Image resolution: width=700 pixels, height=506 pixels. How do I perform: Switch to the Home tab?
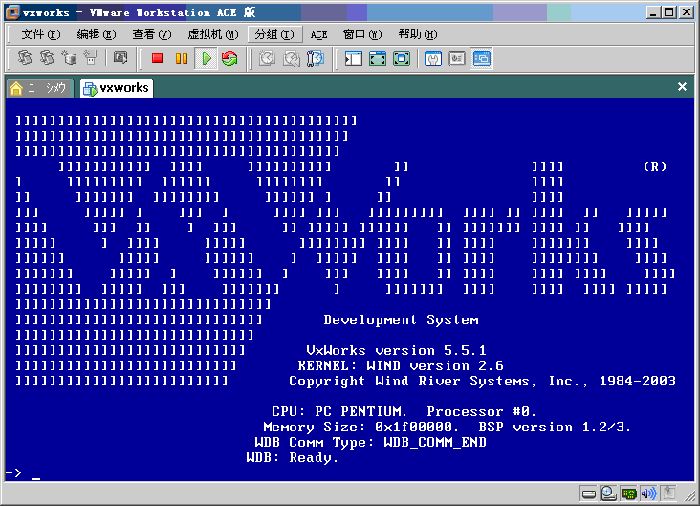[39, 88]
